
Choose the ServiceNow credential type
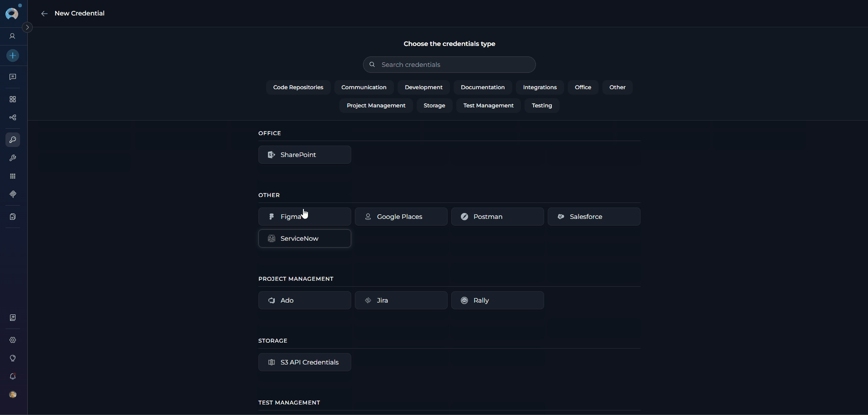click(305, 238)
